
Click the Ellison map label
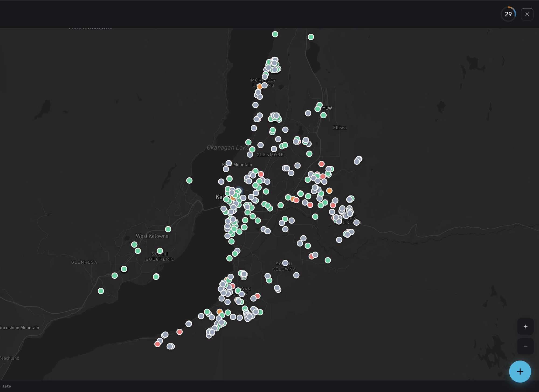pos(340,128)
